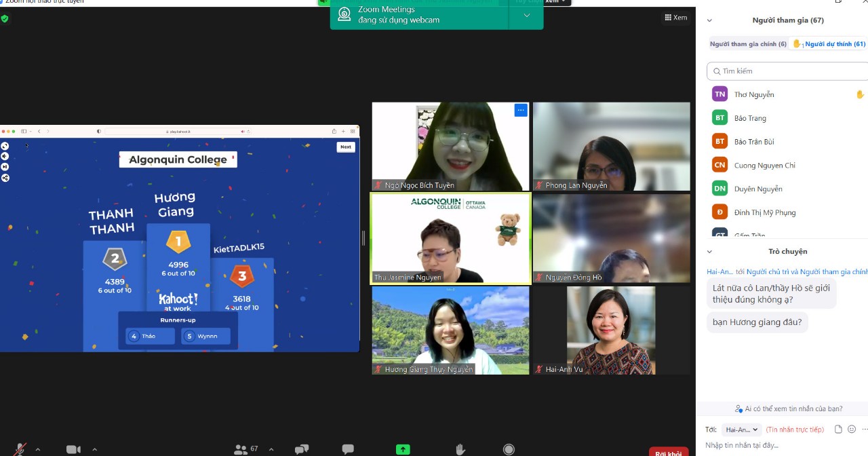This screenshot has height=456, width=868.
Task: Switch to Người dự thính (61) tab
Action: pos(830,44)
